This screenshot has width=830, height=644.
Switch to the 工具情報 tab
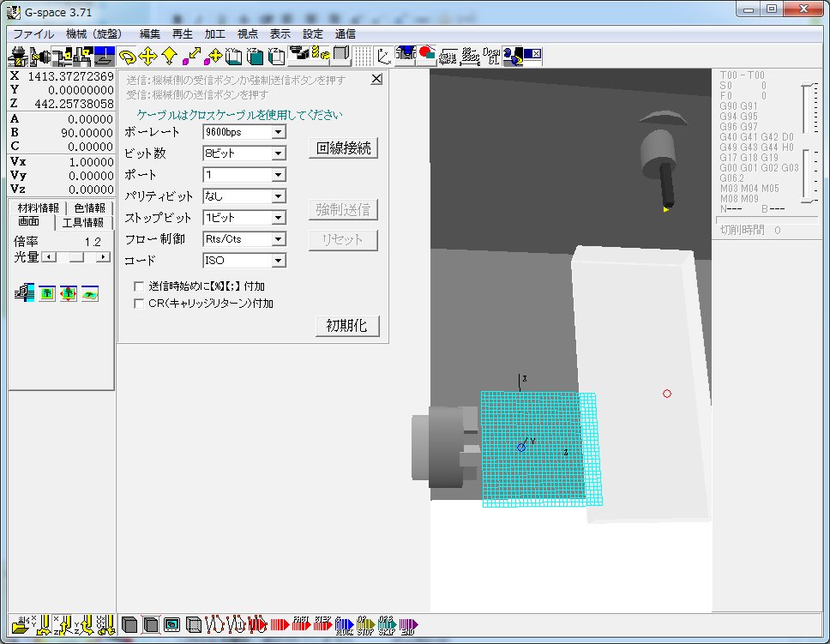point(84,223)
